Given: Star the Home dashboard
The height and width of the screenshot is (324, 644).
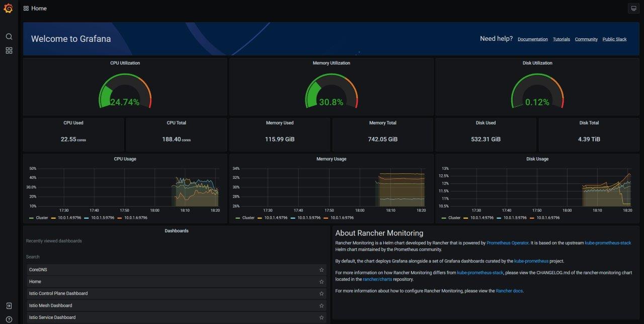Looking at the screenshot, I should click(x=321, y=282).
